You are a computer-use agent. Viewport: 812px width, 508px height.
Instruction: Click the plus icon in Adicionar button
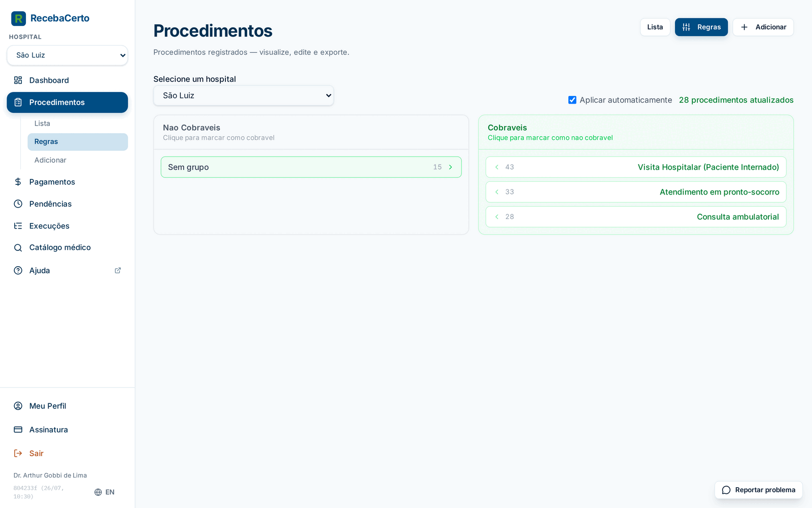point(745,27)
